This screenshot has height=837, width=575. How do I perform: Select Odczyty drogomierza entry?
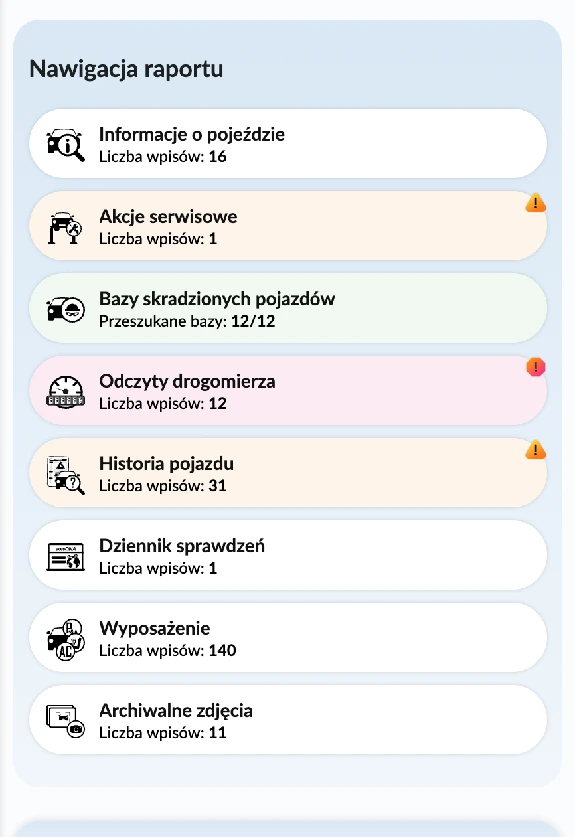pyautogui.click(x=288, y=391)
